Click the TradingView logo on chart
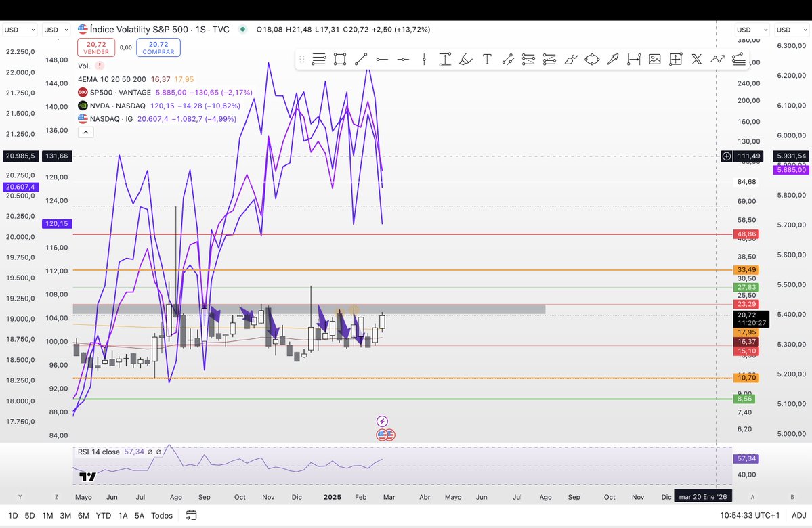The height and width of the screenshot is (528, 812). coord(87,477)
